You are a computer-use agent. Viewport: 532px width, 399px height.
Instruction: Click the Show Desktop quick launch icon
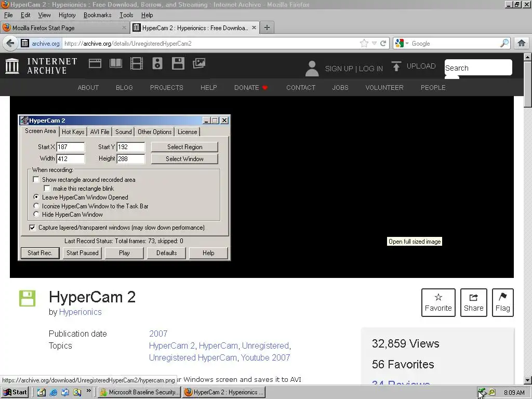[x=42, y=392]
